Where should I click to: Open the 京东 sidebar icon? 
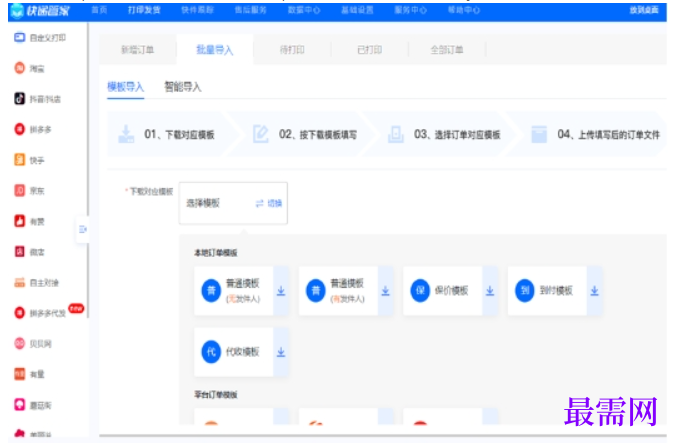tap(19, 190)
